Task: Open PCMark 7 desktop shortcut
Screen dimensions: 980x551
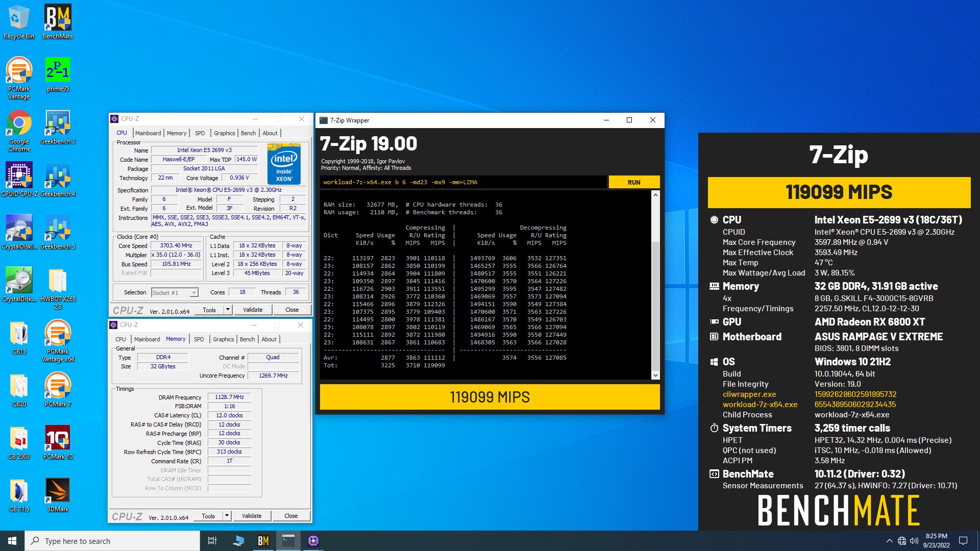Action: (x=58, y=390)
